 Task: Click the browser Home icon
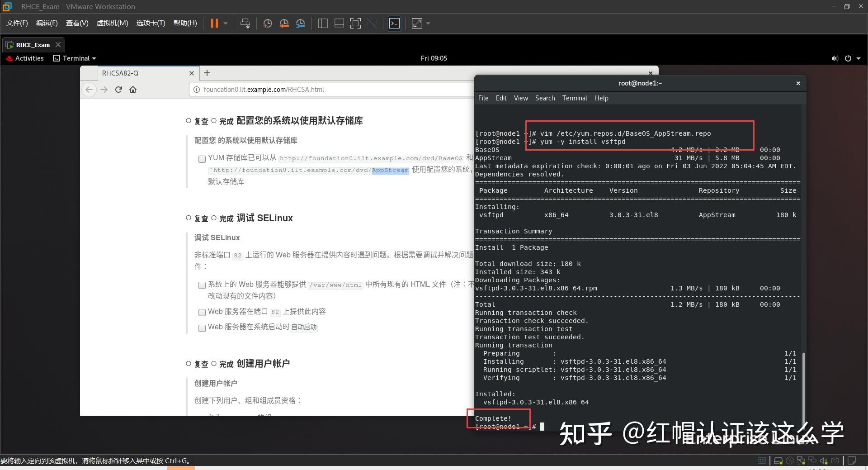click(x=133, y=90)
